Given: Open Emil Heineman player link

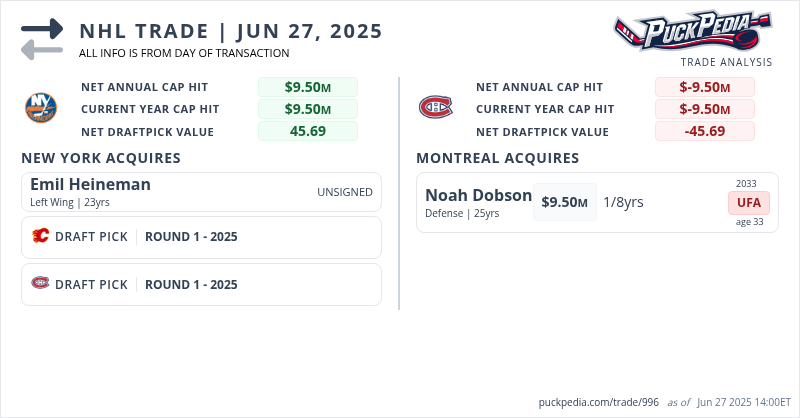Looking at the screenshot, I should click(90, 184).
